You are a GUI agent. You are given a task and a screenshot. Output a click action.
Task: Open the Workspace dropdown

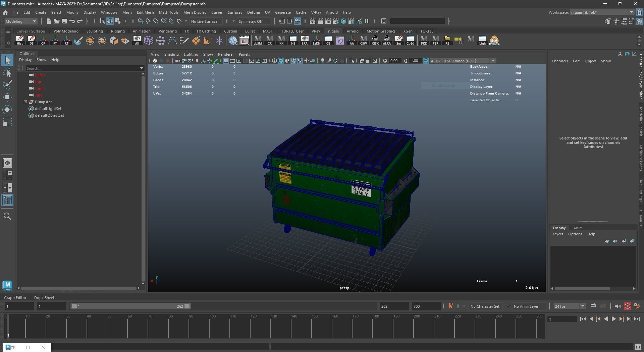pos(602,12)
